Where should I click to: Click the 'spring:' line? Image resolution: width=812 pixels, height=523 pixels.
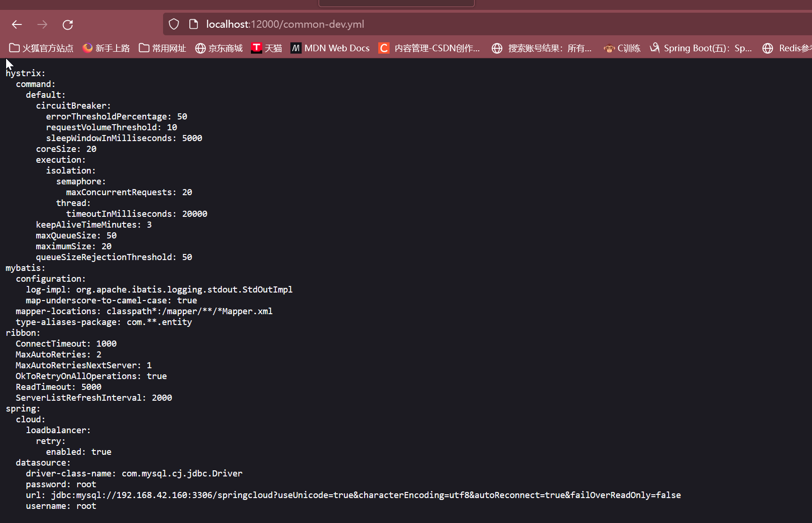[23, 409]
